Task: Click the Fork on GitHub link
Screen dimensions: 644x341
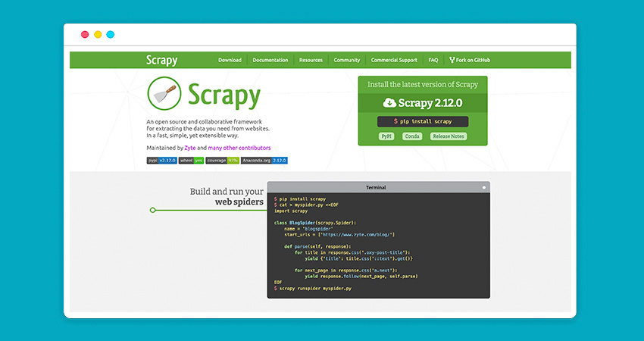Action: [x=470, y=60]
